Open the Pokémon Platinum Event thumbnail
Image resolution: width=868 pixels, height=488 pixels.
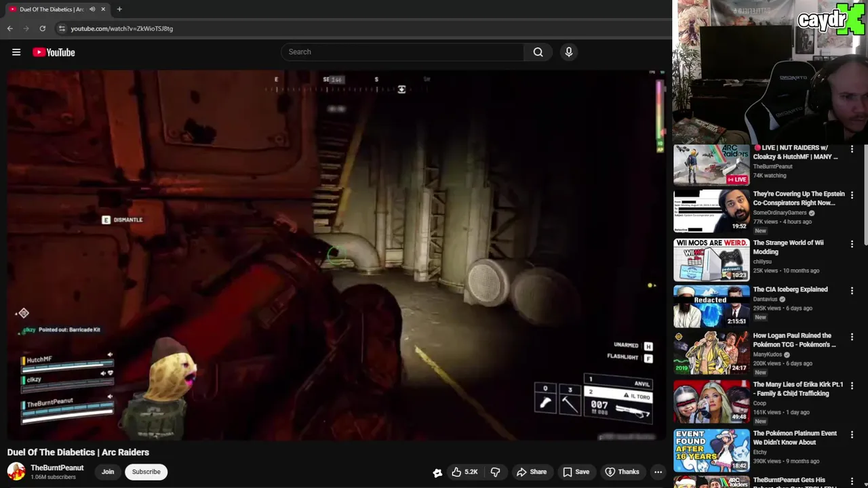tap(711, 450)
